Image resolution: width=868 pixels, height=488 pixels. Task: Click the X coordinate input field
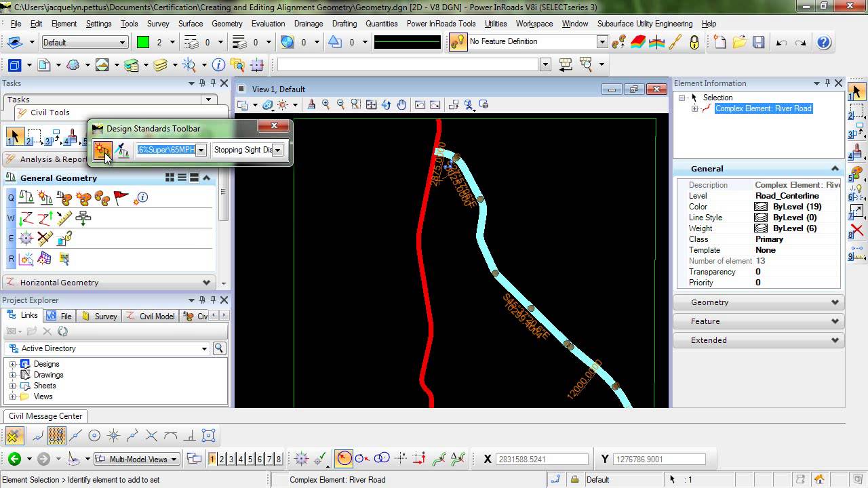point(542,459)
